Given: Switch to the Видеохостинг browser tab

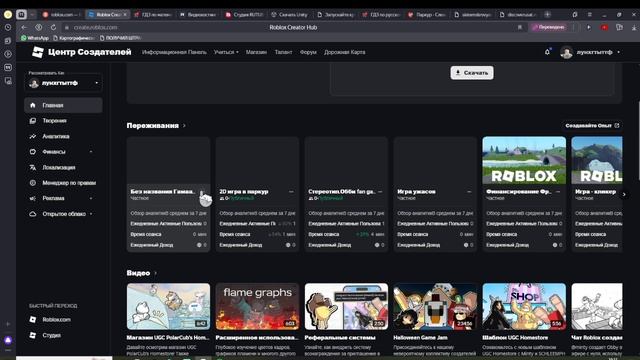Looking at the screenshot, I should (x=198, y=14).
